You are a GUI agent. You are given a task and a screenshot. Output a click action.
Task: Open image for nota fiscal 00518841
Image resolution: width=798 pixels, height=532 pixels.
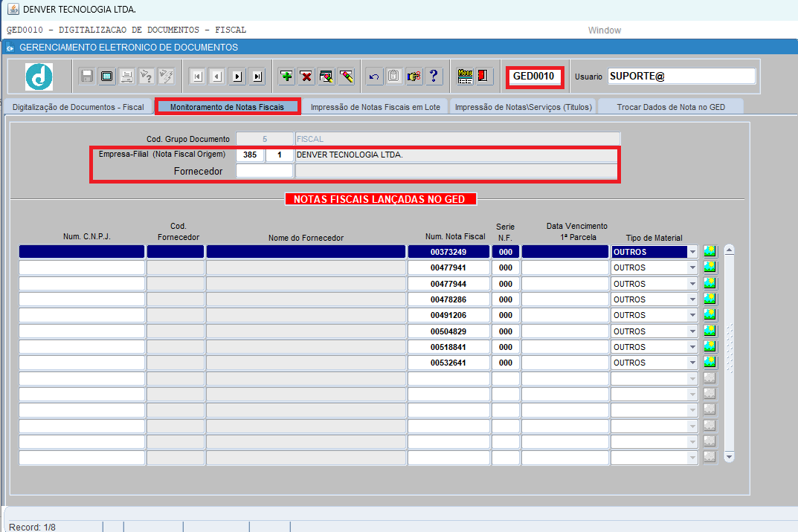point(710,346)
